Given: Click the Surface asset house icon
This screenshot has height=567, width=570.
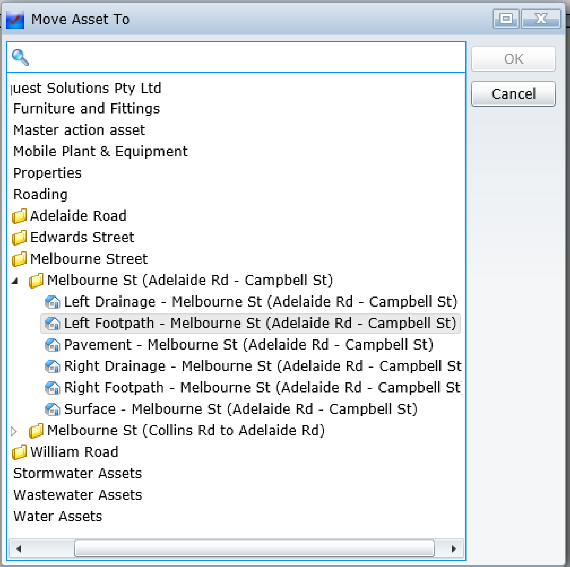Looking at the screenshot, I should (52, 409).
